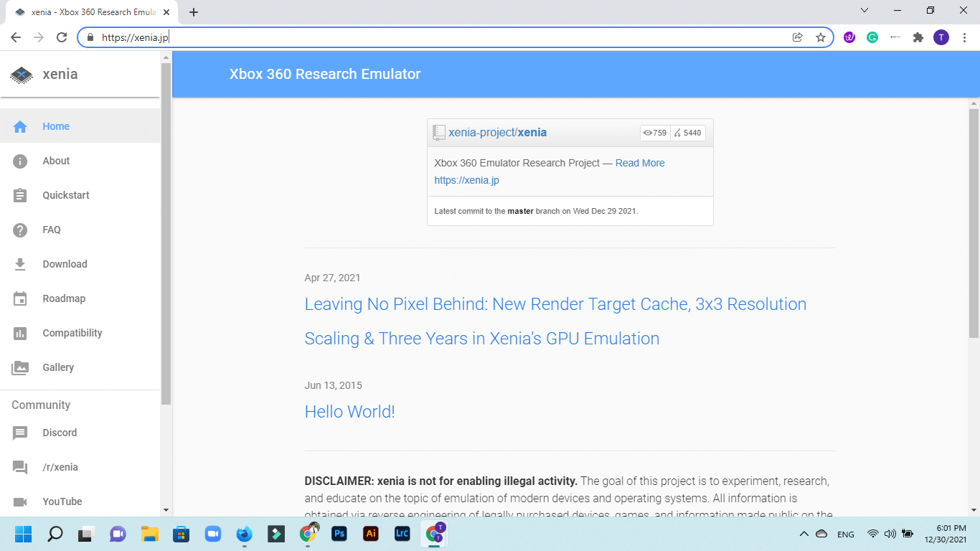Open the Extensions puzzle-piece menu
Image resolution: width=980 pixels, height=551 pixels.
click(x=918, y=37)
